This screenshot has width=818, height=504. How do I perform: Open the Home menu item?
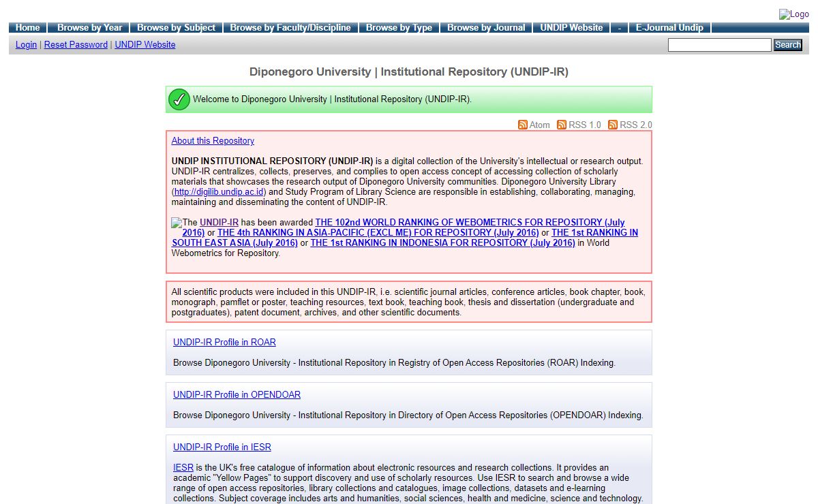28,28
